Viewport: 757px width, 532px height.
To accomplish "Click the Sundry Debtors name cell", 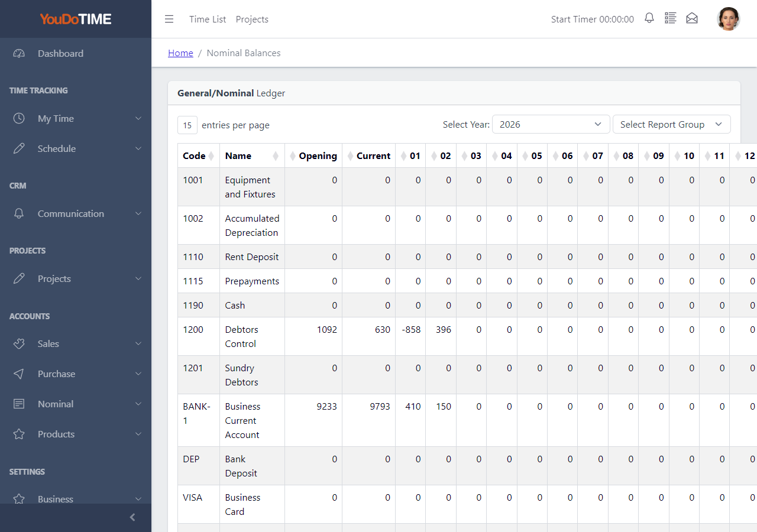I will (x=253, y=375).
